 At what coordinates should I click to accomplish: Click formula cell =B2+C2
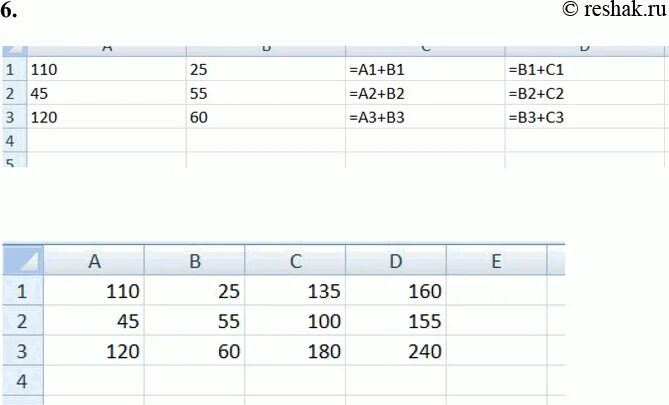585,93
